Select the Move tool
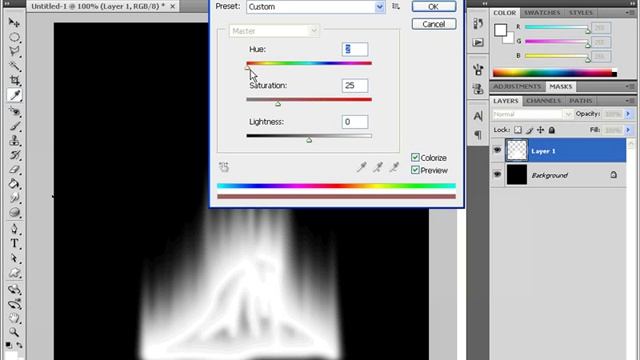The image size is (640, 360). [x=14, y=22]
